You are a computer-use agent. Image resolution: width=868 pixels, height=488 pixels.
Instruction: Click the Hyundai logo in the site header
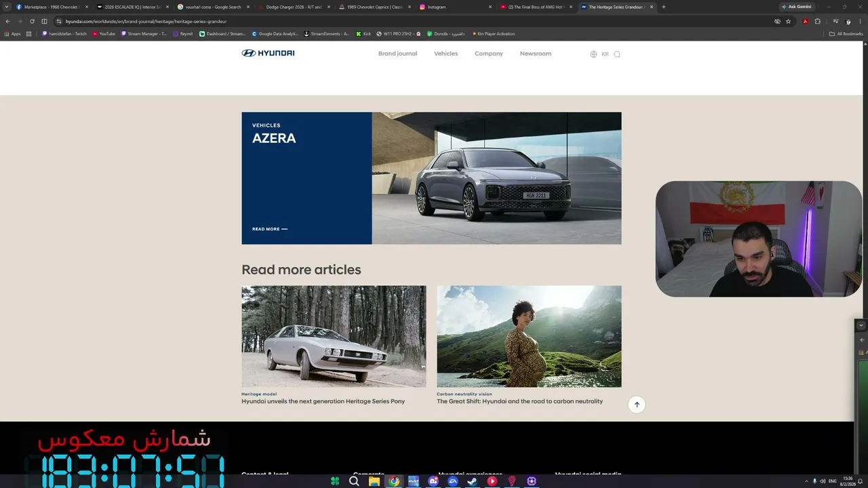(x=268, y=53)
